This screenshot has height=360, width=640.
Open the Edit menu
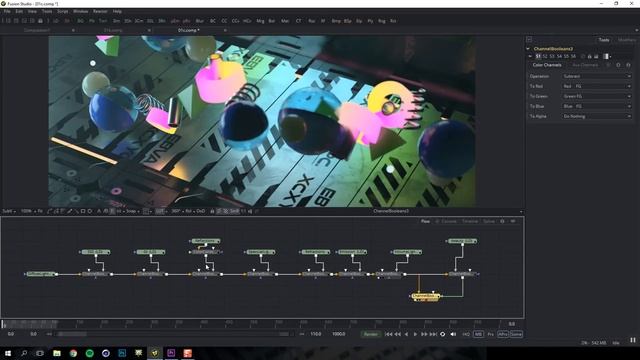coord(19,11)
